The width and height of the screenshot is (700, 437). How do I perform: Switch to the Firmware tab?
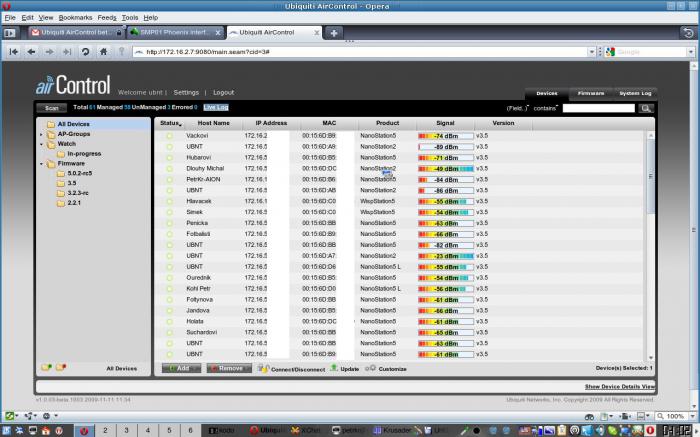591,93
